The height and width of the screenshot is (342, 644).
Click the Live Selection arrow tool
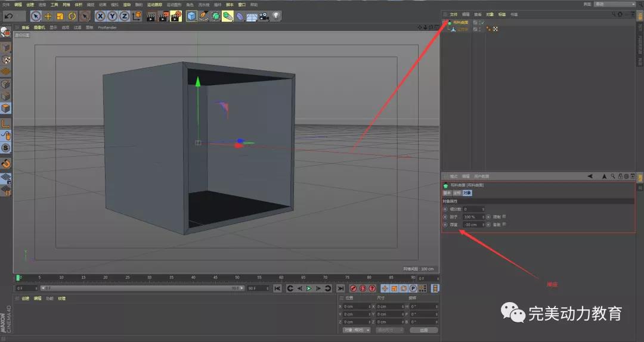click(36, 16)
